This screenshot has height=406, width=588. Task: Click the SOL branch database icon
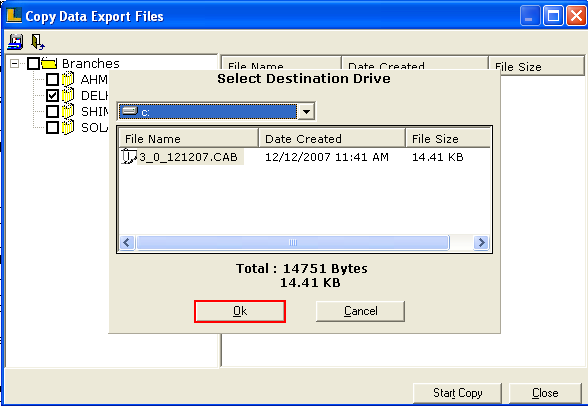(x=68, y=127)
